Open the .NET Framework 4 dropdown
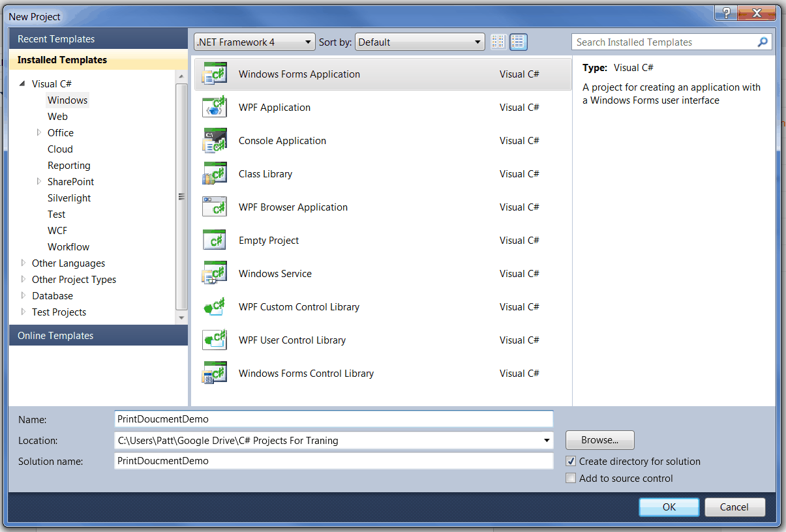 (309, 41)
